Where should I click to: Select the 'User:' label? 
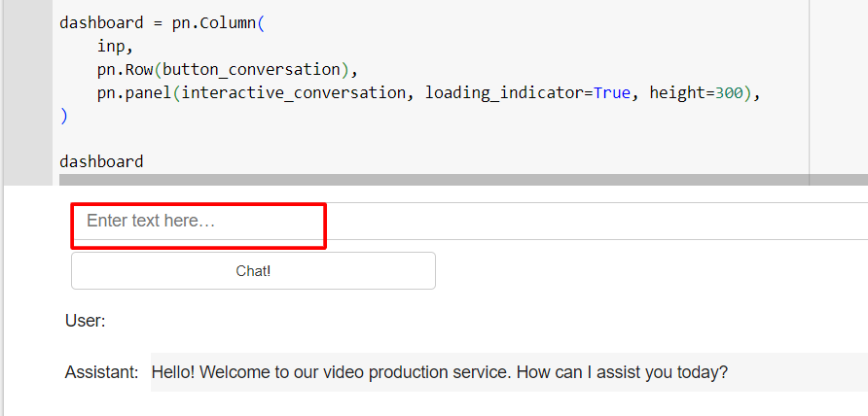[86, 321]
